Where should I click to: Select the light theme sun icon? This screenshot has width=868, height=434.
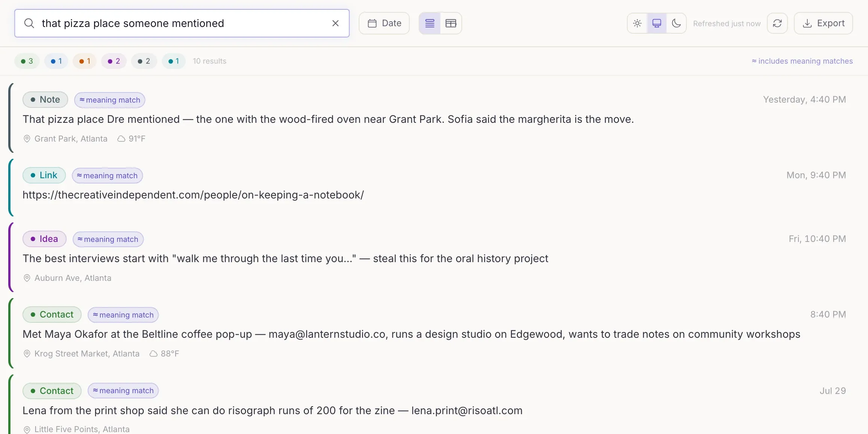pyautogui.click(x=637, y=23)
